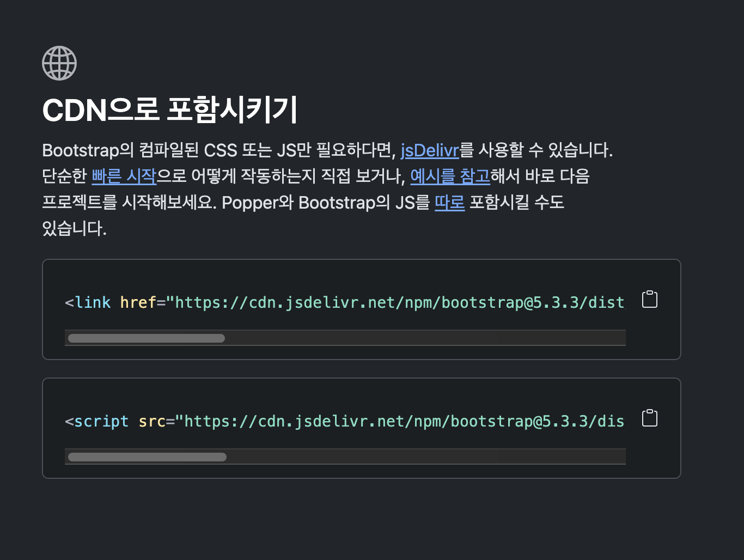Open the jsDelivr link
This screenshot has height=560, width=744.
[x=430, y=150]
